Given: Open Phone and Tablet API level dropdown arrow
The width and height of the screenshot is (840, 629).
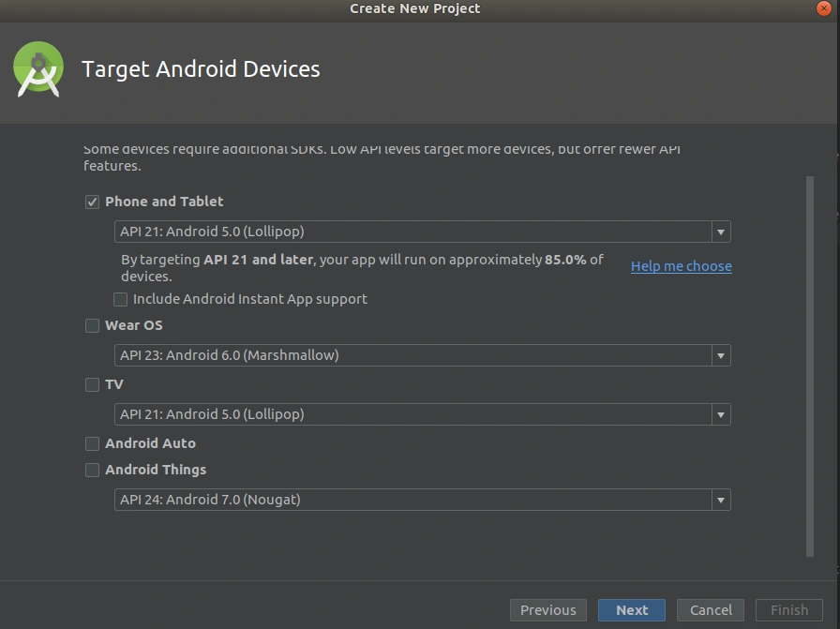Looking at the screenshot, I should [x=721, y=232].
